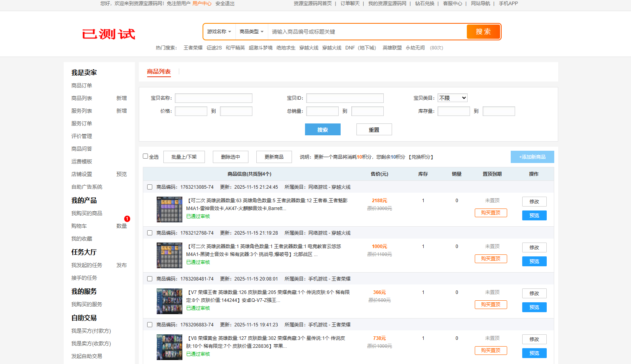The height and width of the screenshot is (364, 631).
Task: Open 我购买的商品 in the sidebar
Action: click(x=87, y=213)
